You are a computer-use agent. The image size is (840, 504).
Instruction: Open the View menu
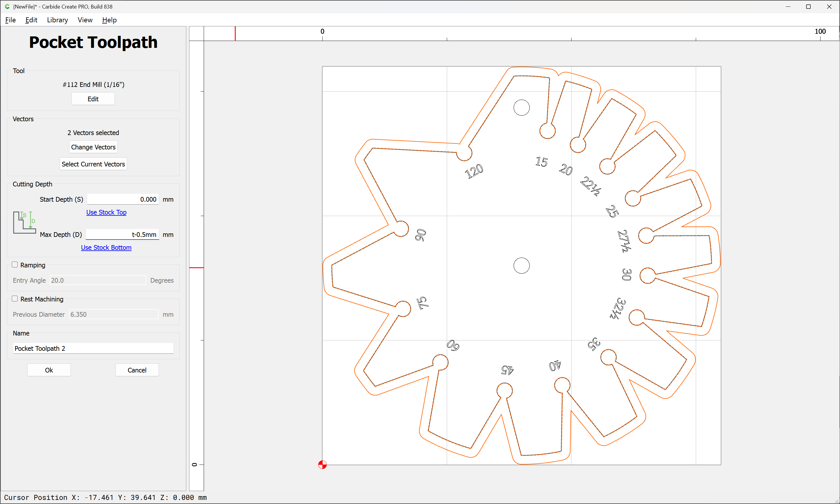[85, 20]
